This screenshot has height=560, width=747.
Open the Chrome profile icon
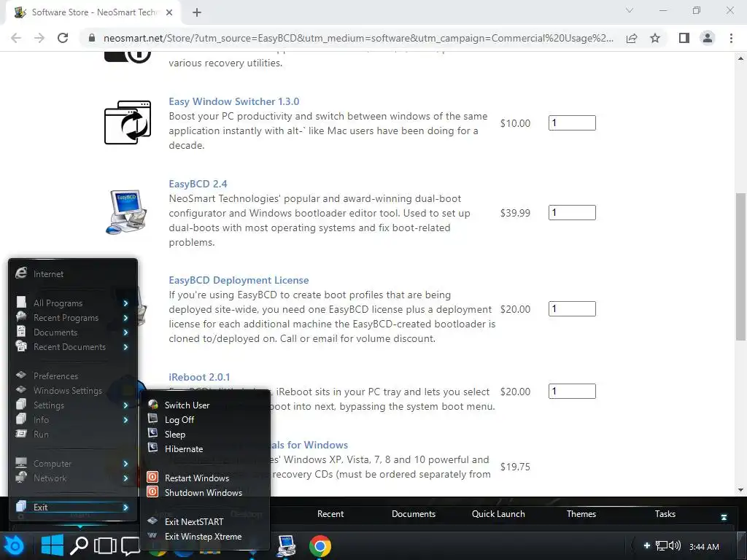(x=708, y=38)
